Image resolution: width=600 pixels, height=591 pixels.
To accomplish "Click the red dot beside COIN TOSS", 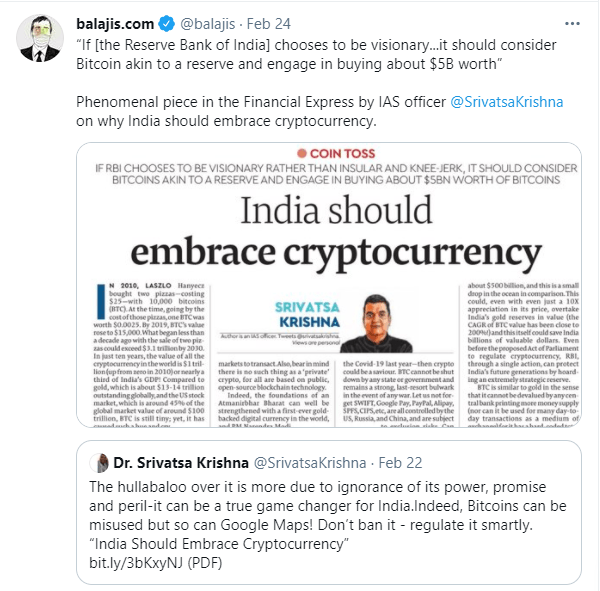I will click(x=289, y=151).
